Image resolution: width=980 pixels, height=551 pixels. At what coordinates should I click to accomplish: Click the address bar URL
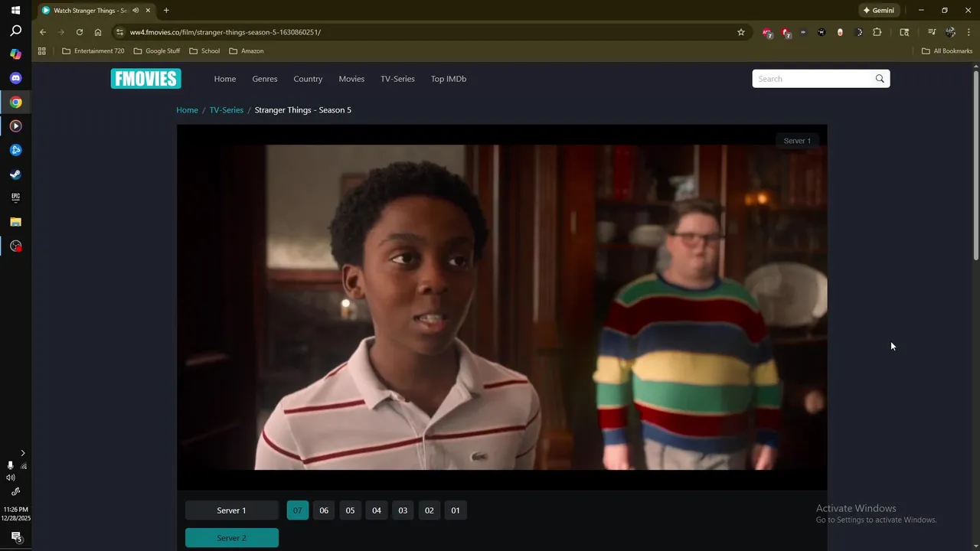point(225,32)
